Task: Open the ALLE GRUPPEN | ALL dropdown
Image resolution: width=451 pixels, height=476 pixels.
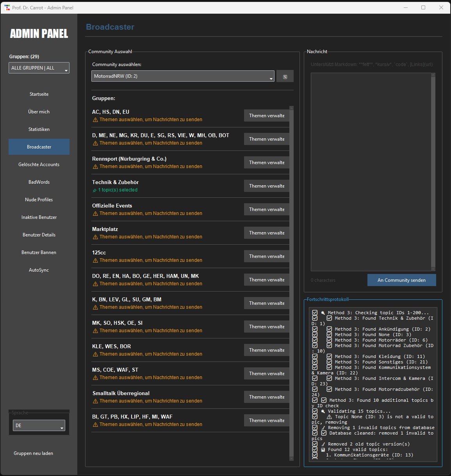Action: 39,68
